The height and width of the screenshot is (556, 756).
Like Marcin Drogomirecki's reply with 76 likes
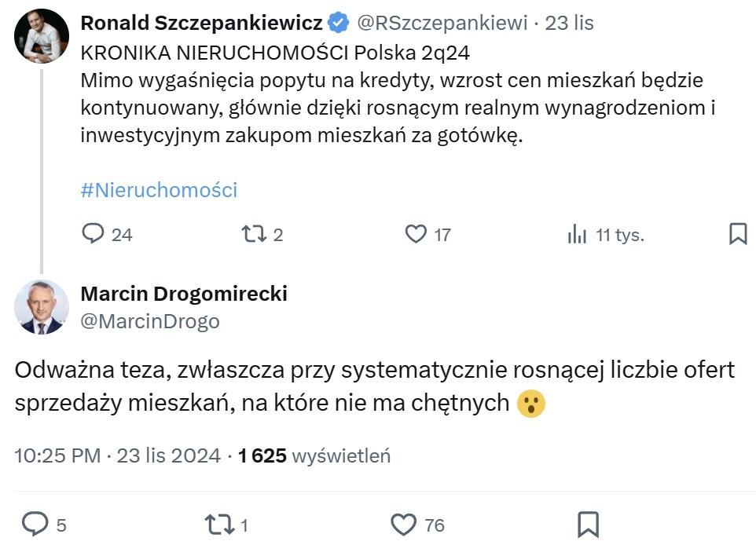(404, 524)
